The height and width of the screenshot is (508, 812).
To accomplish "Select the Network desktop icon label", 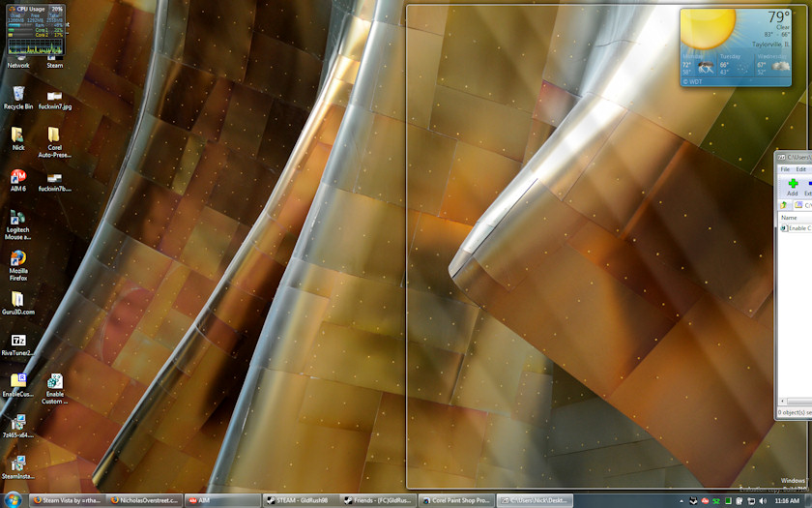I will point(18,66).
